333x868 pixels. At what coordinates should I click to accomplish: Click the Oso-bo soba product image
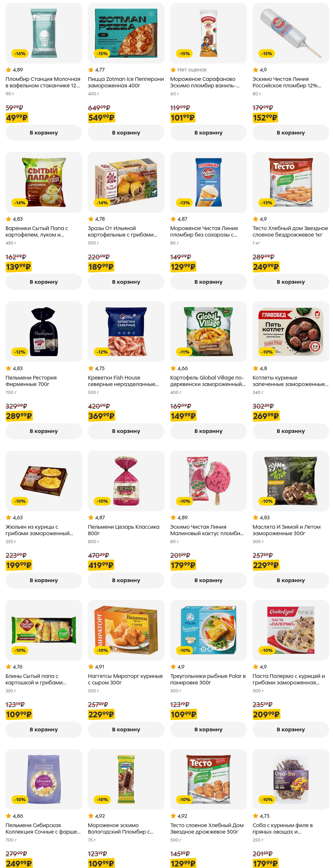291,779
